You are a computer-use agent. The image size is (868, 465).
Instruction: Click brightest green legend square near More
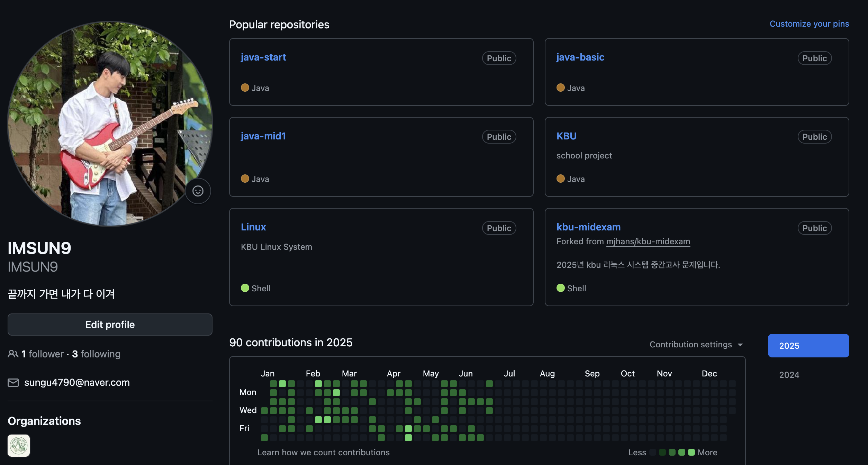[x=691, y=452]
